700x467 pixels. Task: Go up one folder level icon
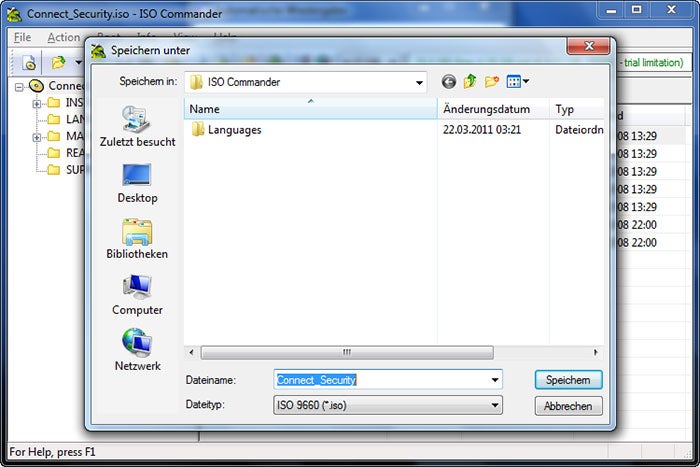coord(470,82)
